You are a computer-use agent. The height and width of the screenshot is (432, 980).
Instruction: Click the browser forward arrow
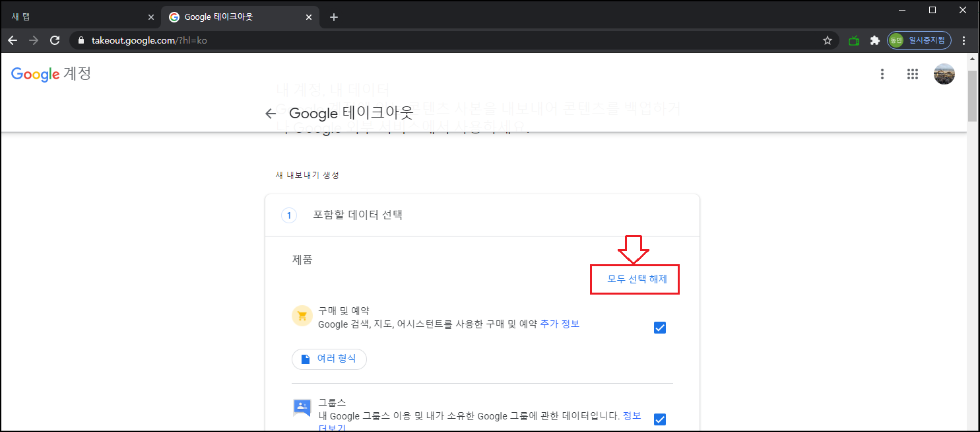tap(34, 40)
